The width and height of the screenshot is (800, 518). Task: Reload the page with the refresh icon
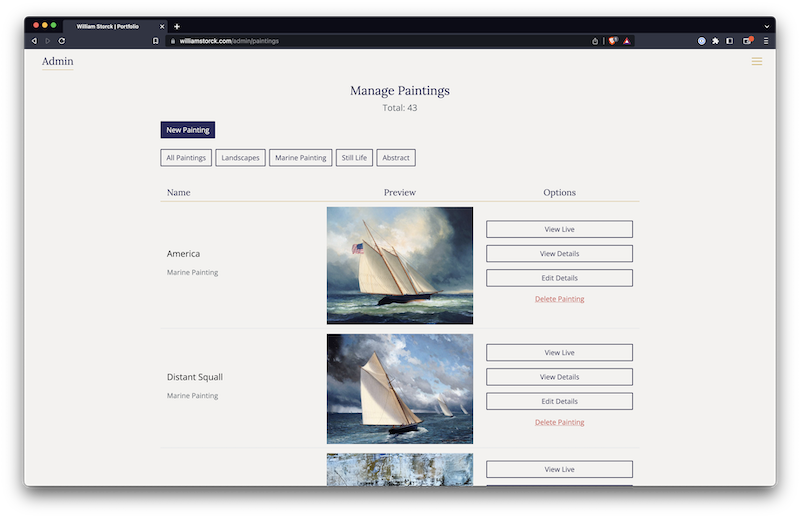coord(62,41)
